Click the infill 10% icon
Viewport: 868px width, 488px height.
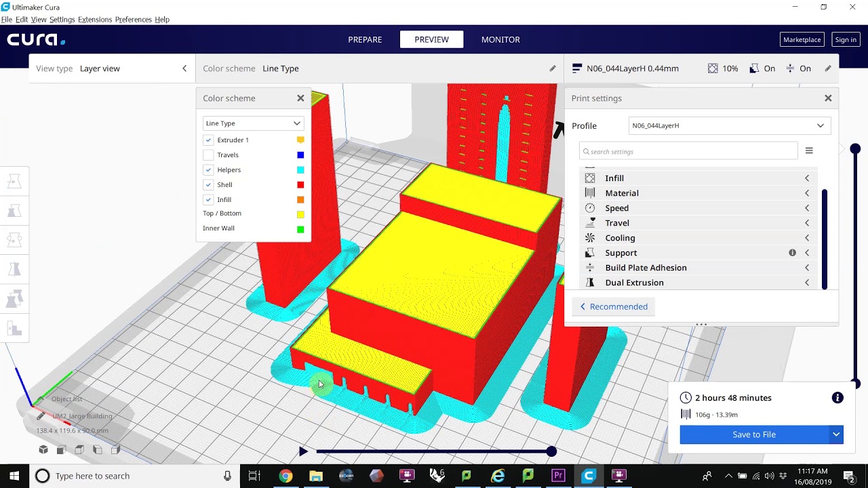tap(713, 68)
